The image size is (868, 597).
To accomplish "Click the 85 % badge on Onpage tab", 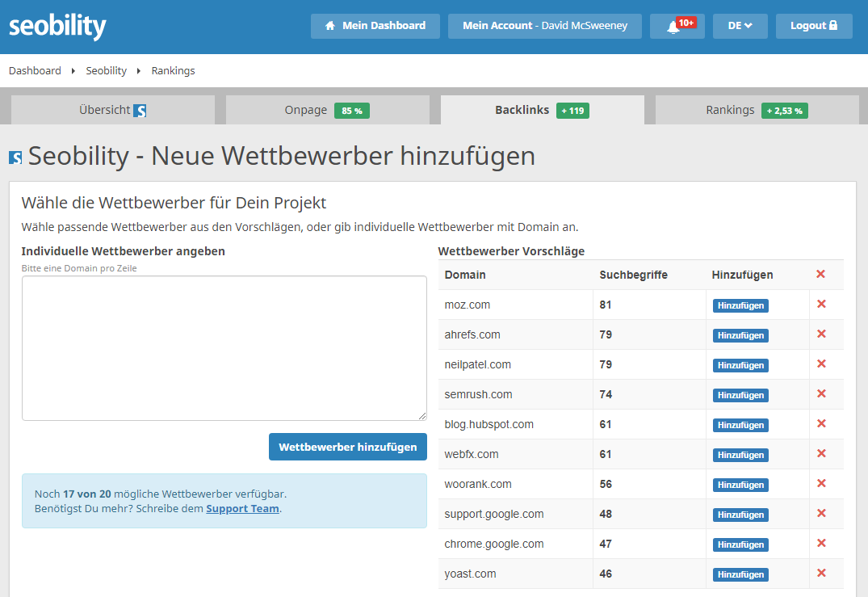I will pos(352,111).
